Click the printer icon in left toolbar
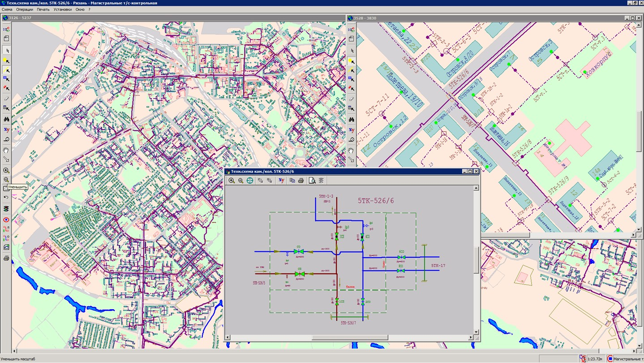Screen dimensions: 644x363 point(6,258)
